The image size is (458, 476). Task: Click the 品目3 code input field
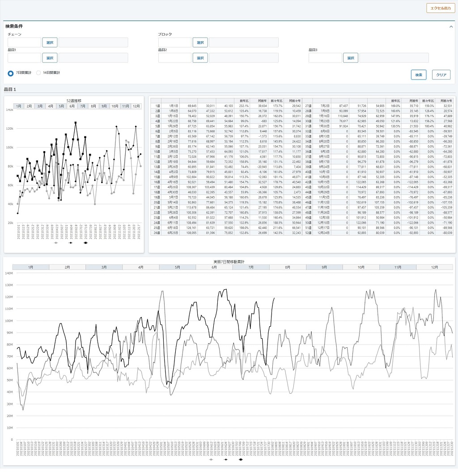(325, 58)
